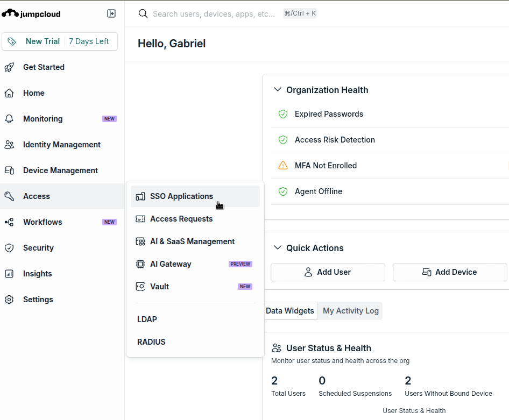Screen dimensions: 509x420
Task: Click the Access Risk Detection shield icon
Action: 283,140
